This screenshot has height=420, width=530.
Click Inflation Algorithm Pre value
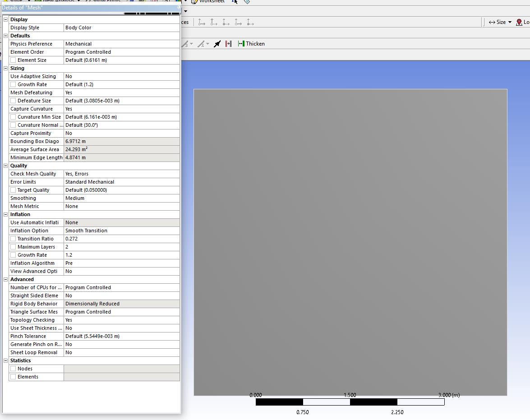(122, 263)
